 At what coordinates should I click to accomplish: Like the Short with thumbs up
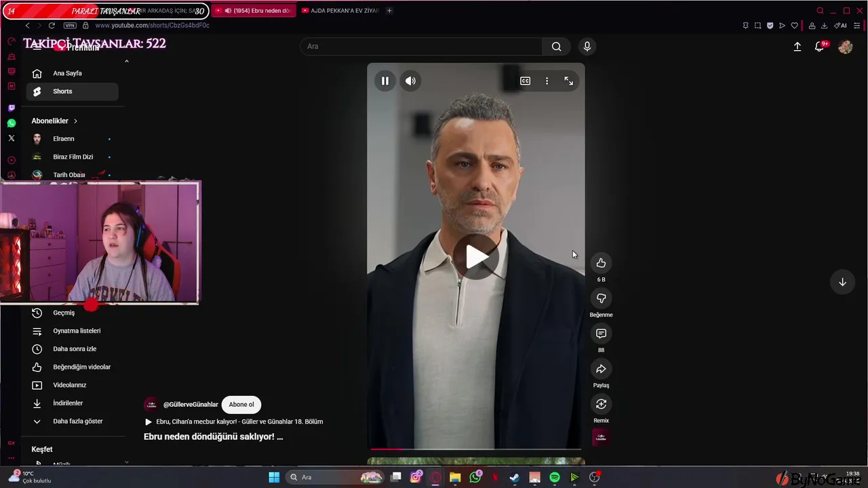tap(601, 263)
